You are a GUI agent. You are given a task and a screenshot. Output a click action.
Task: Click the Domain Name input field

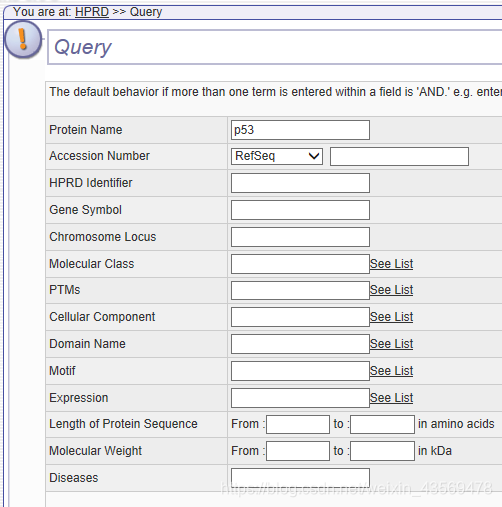coord(300,344)
